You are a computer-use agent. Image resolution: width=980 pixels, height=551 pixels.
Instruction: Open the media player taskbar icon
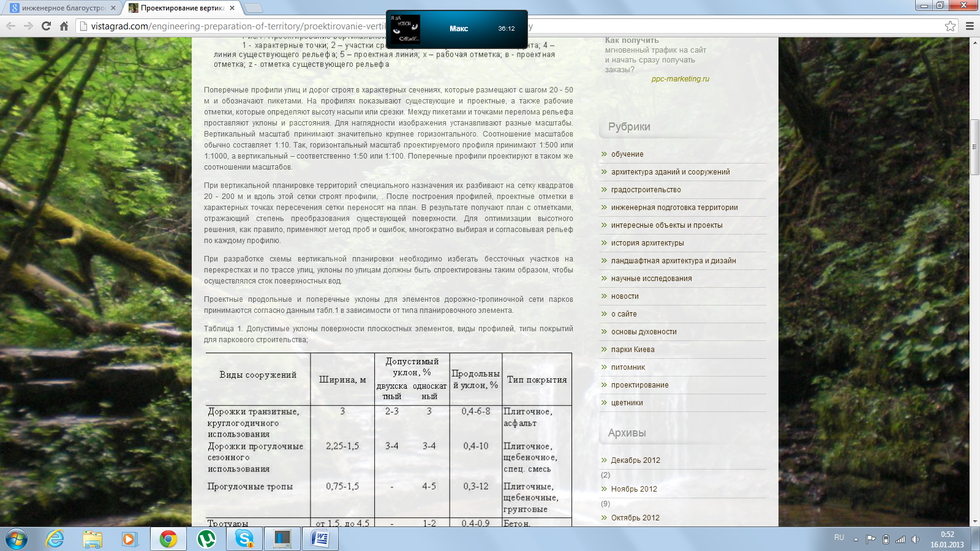(x=129, y=539)
